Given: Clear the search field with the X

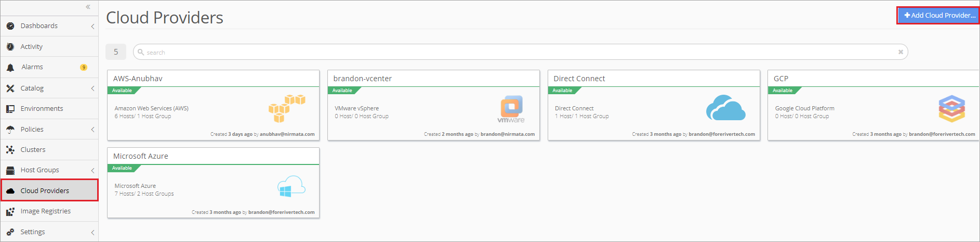Looking at the screenshot, I should pos(900,52).
